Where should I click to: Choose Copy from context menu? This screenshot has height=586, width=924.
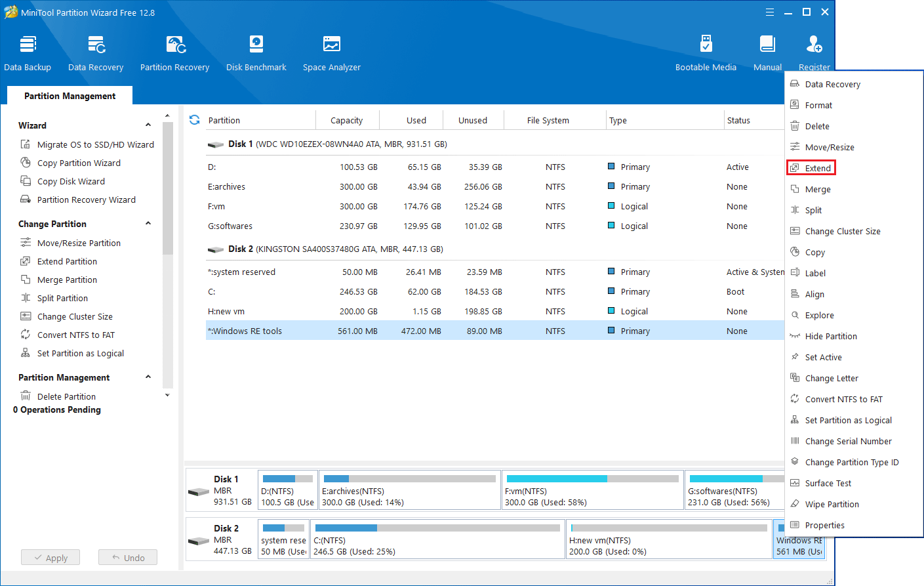tap(854, 252)
